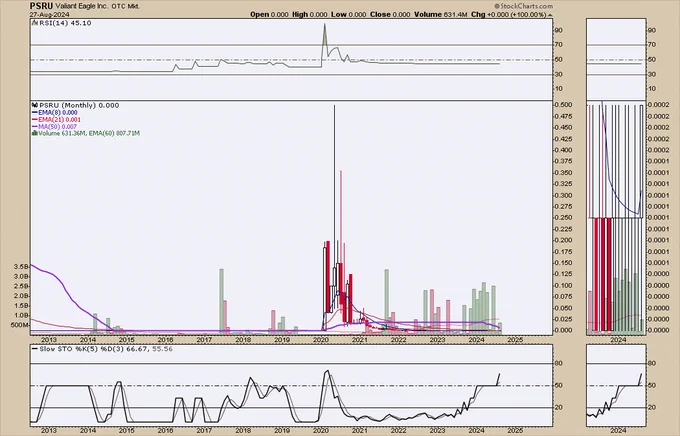Viewport: 680px width, 436px height.
Task: Click the 27-Aug-2024 chart date
Action: click(x=47, y=14)
